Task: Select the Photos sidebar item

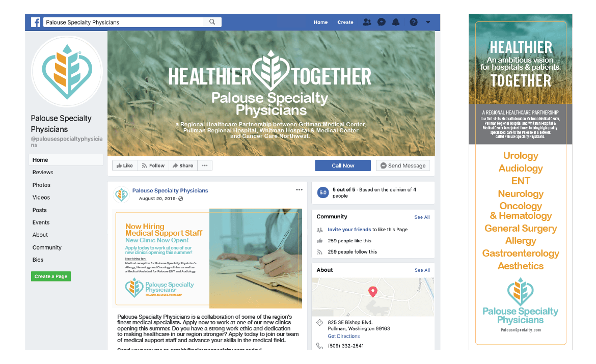Action: point(41,185)
